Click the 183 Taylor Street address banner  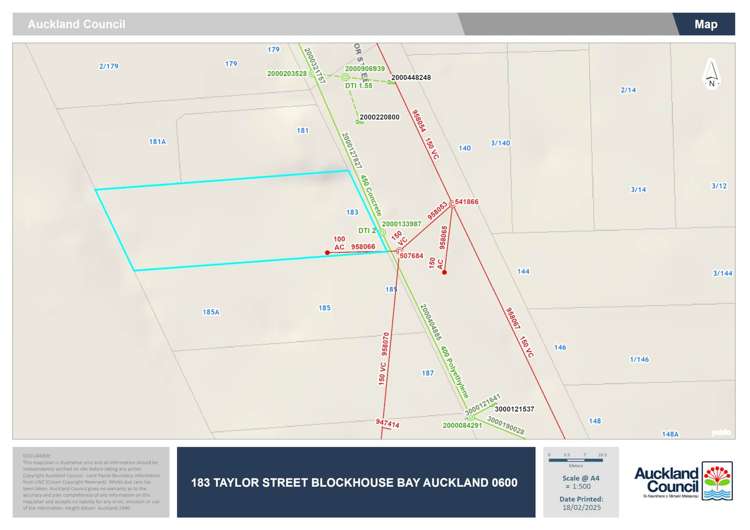(x=355, y=483)
